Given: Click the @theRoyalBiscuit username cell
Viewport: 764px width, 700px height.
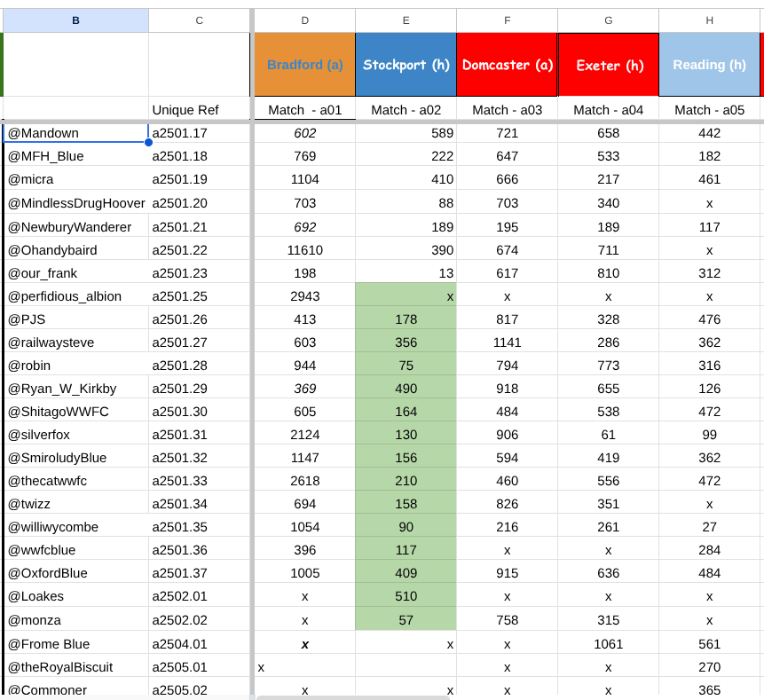Looking at the screenshot, I should click(x=75, y=667).
